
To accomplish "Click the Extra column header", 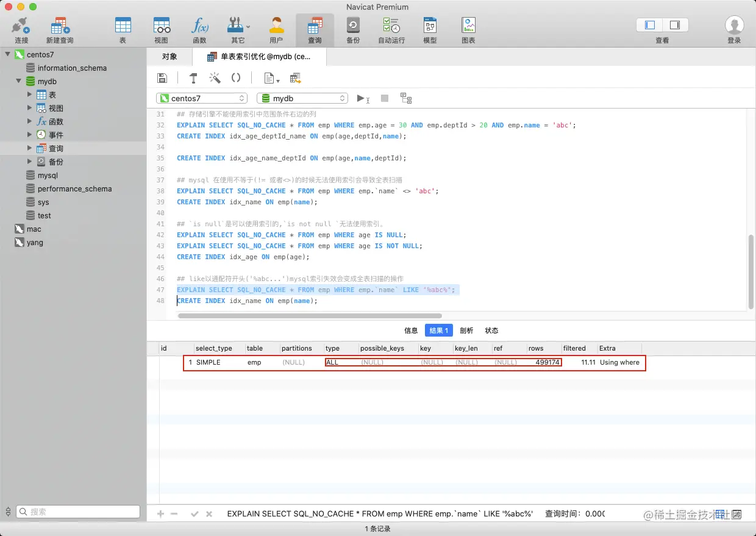I will coord(619,348).
